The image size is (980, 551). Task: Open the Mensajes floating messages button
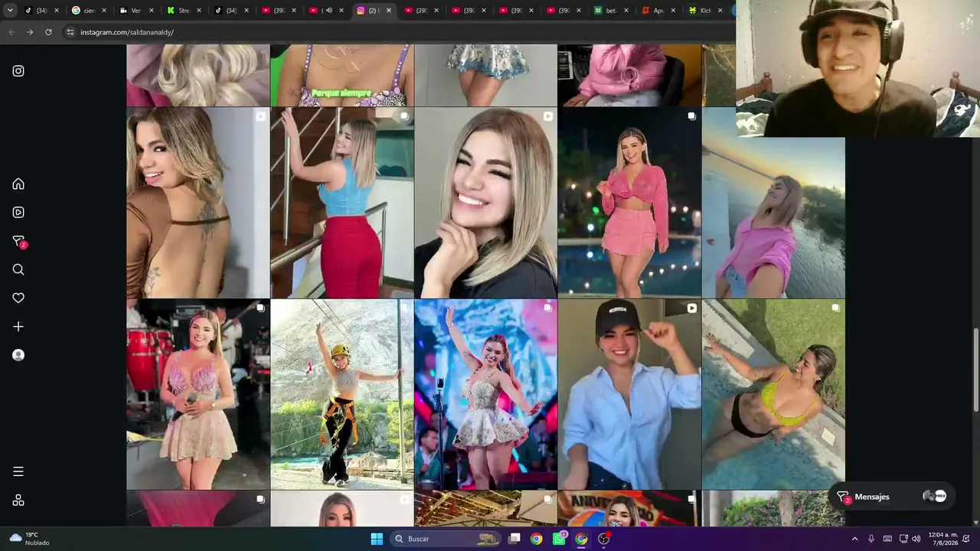(x=891, y=497)
